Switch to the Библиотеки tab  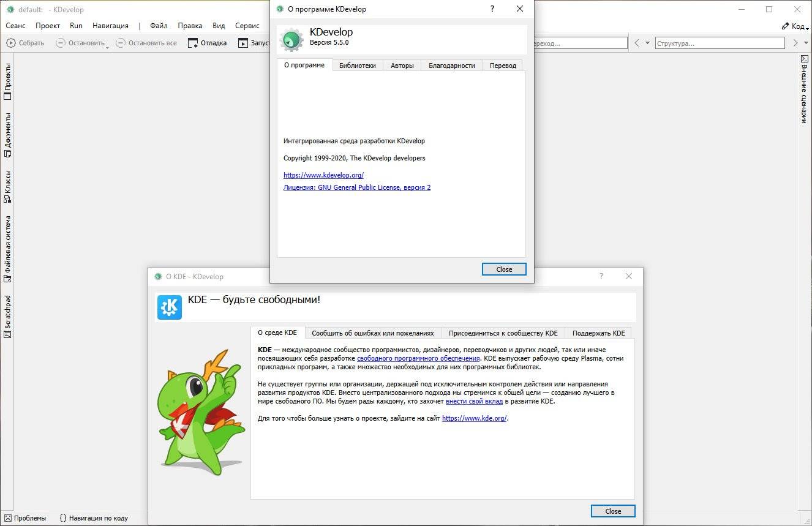click(358, 66)
